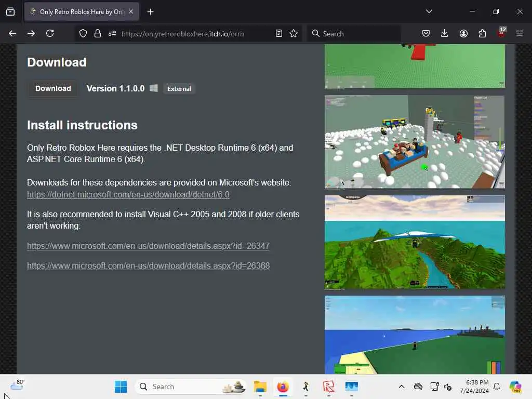Screen dimensions: 532x399
Task: Click the External tag label
Action: (x=179, y=89)
